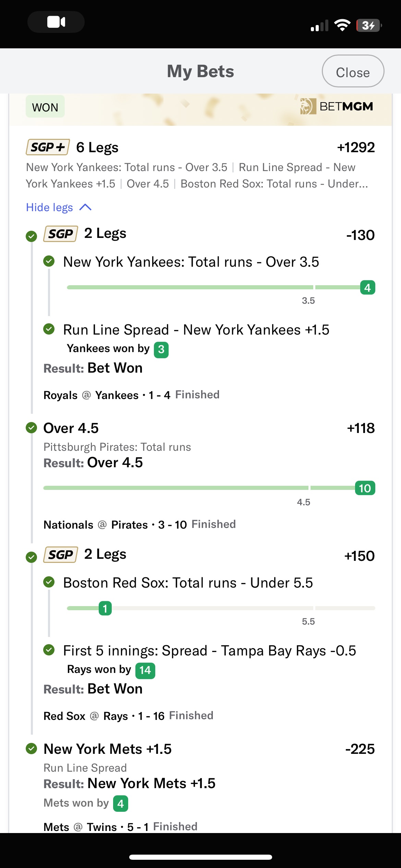
Task: Tap the Yankees won by 3 badge
Action: tap(161, 350)
